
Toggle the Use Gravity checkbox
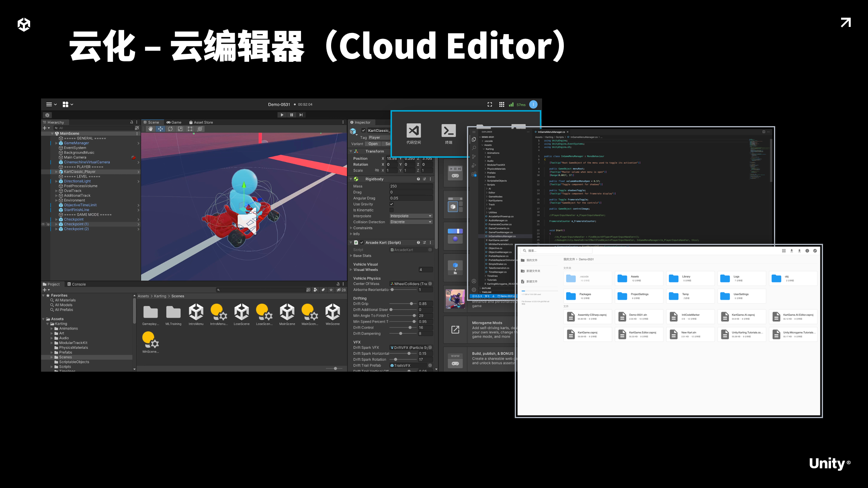pyautogui.click(x=391, y=204)
